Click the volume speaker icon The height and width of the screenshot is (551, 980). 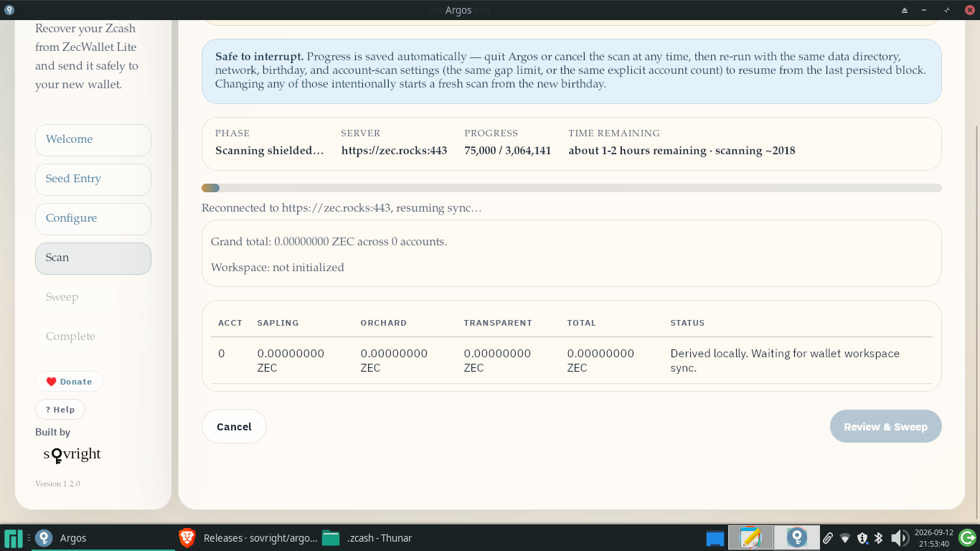[x=900, y=538]
